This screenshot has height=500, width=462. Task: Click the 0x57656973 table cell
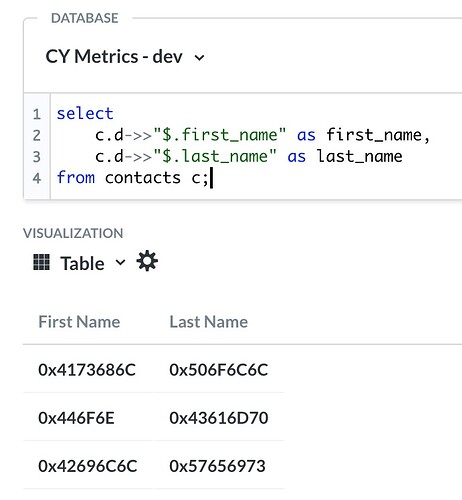[217, 466]
